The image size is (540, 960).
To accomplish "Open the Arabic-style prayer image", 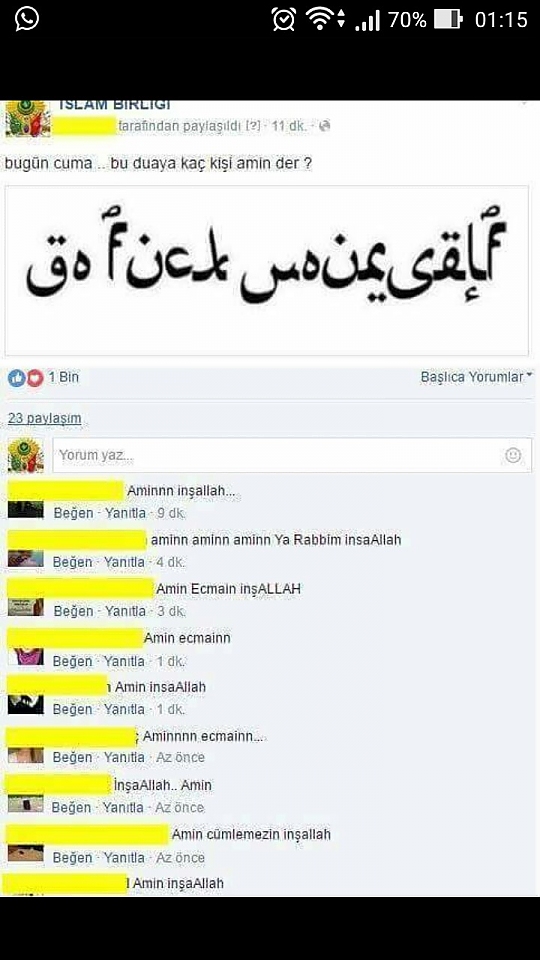I will tap(266, 270).
